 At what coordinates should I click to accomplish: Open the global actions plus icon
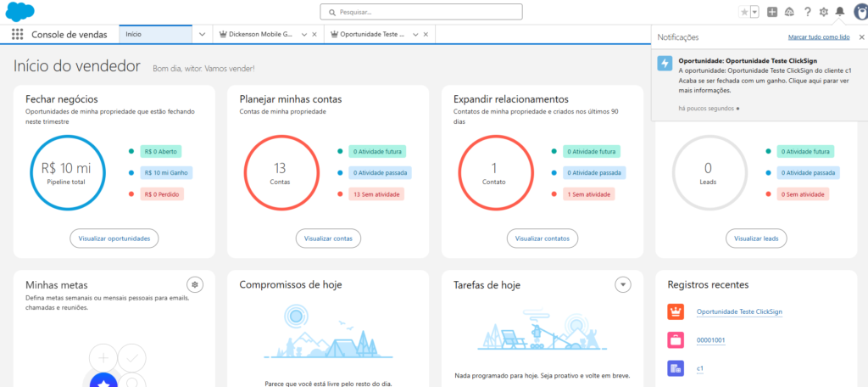click(772, 12)
